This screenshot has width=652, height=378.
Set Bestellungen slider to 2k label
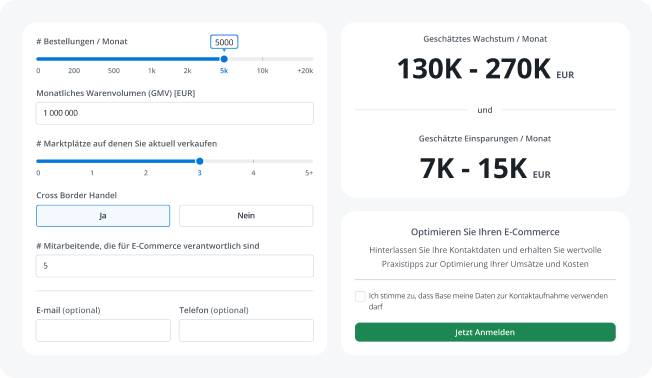(x=188, y=71)
